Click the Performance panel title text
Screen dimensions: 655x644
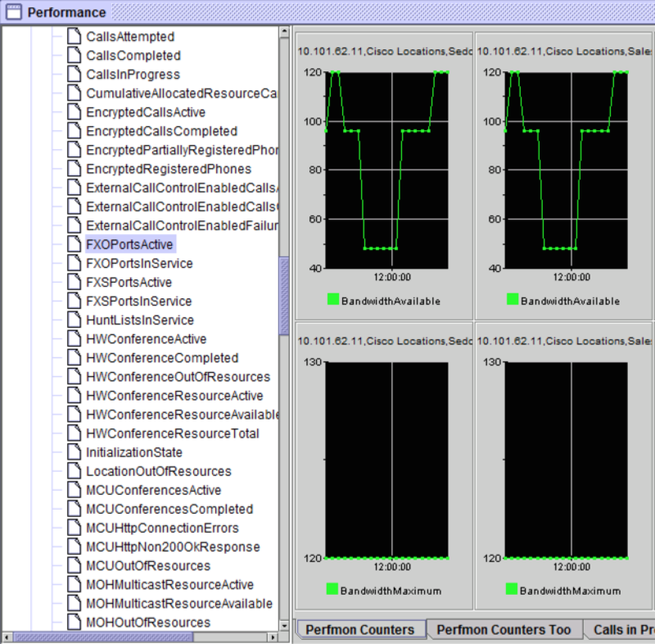pos(67,12)
